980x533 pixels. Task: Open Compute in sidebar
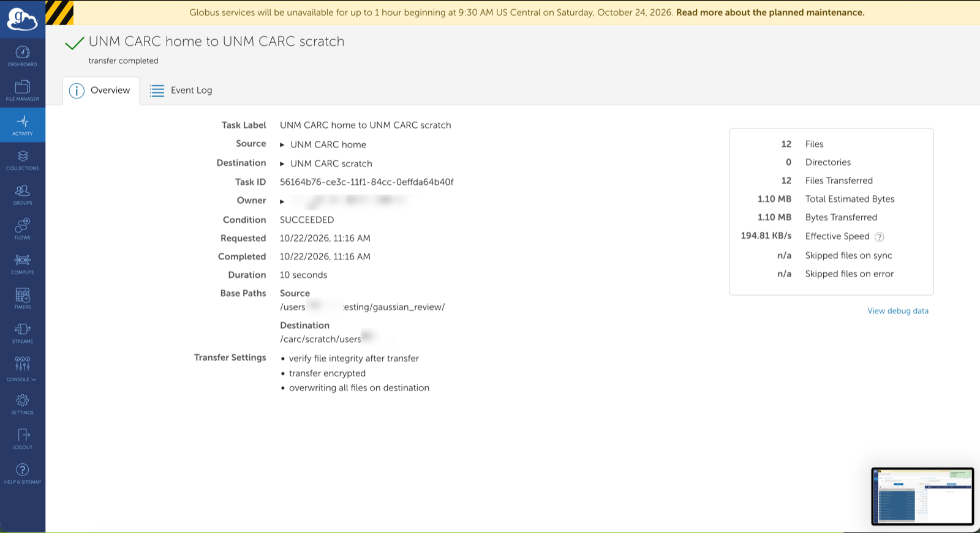click(x=23, y=264)
